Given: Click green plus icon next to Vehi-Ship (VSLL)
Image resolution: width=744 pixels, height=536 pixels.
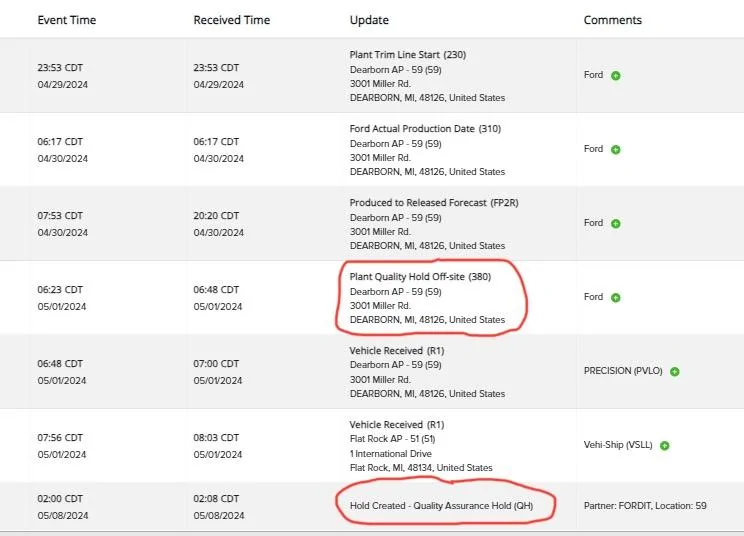Looking at the screenshot, I should 664,446.
